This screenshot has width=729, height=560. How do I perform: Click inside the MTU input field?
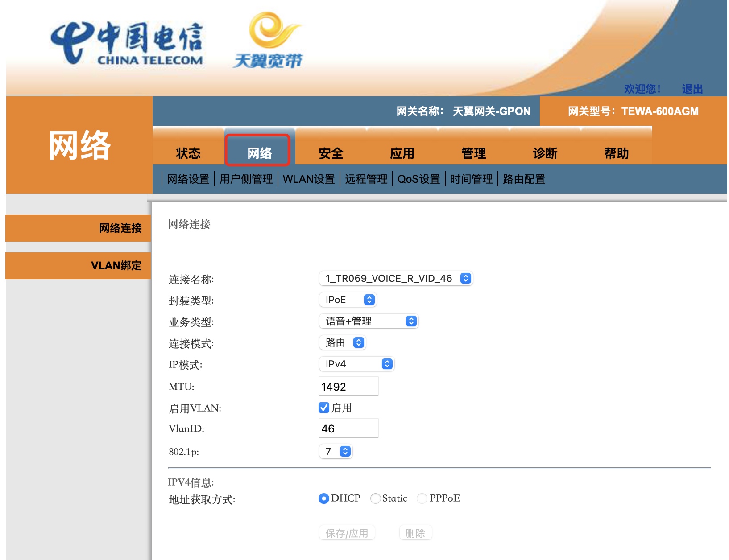coord(348,386)
